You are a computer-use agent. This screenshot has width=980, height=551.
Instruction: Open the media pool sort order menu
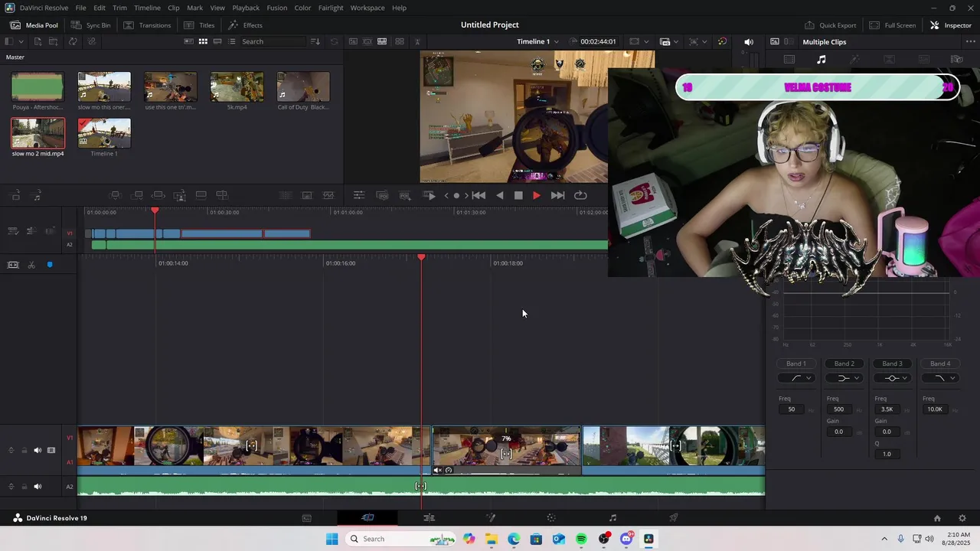pos(315,41)
